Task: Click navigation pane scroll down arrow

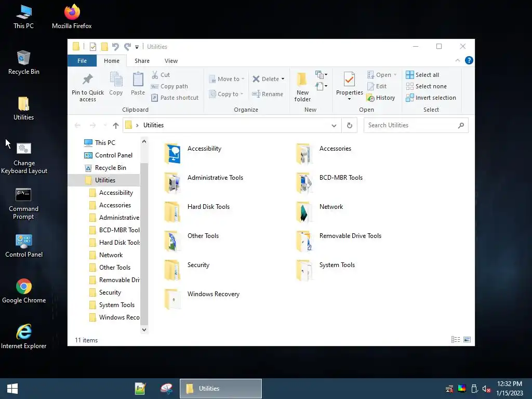Action: point(144,329)
